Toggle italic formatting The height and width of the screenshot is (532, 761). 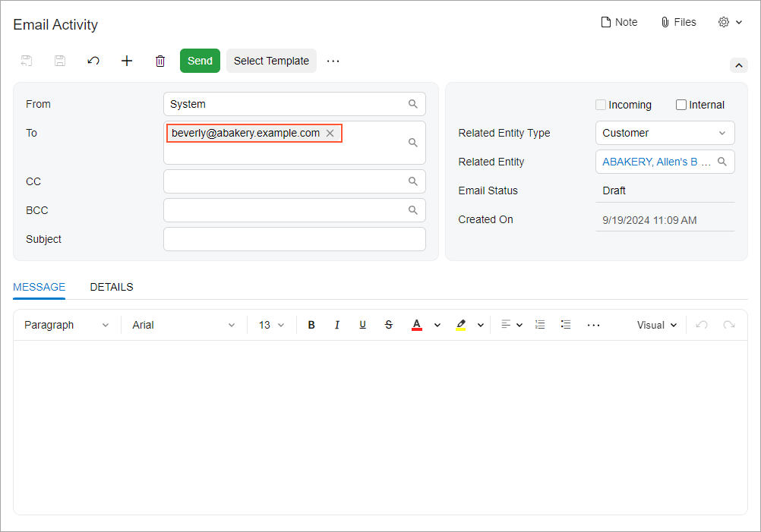click(x=336, y=325)
